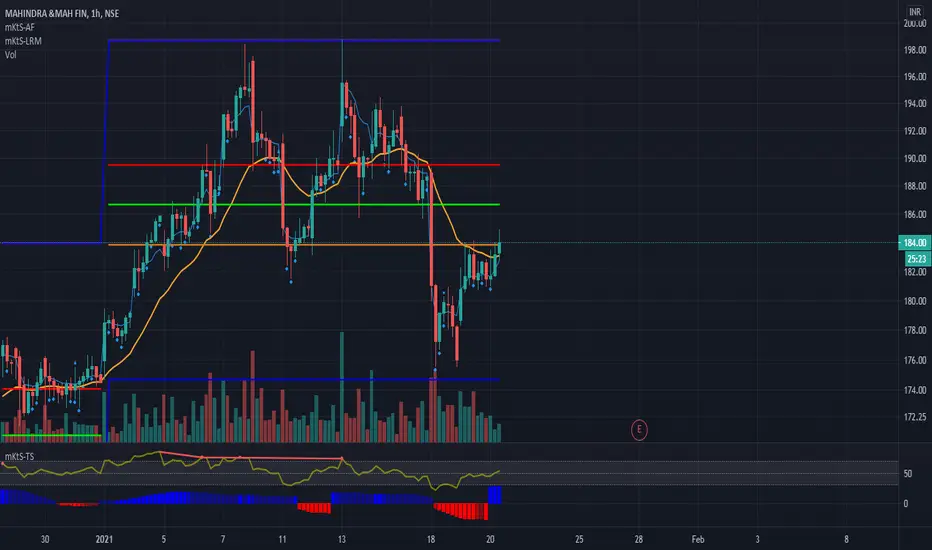The width and height of the screenshot is (932, 550).
Task: Click the 190.00 price axis label
Action: pyautogui.click(x=915, y=159)
